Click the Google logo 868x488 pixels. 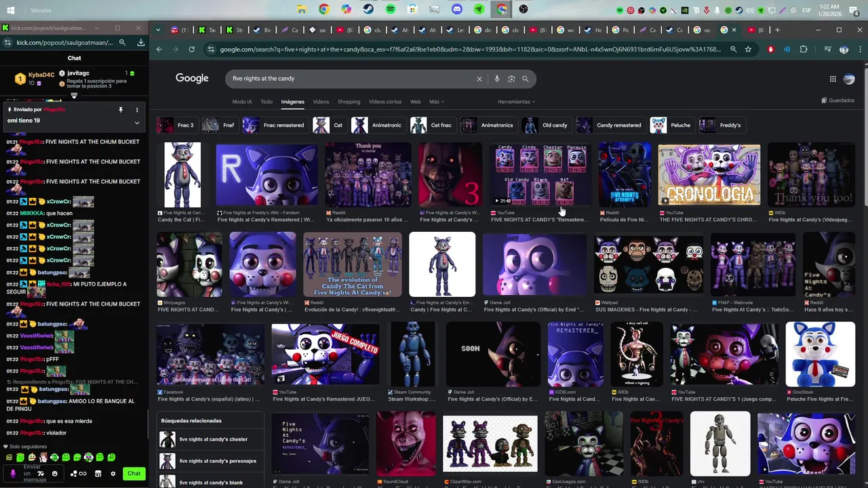(x=192, y=78)
